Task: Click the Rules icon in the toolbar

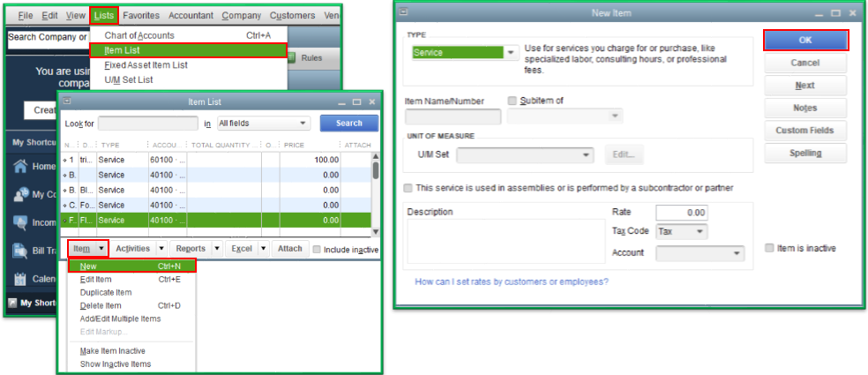Action: click(292, 57)
